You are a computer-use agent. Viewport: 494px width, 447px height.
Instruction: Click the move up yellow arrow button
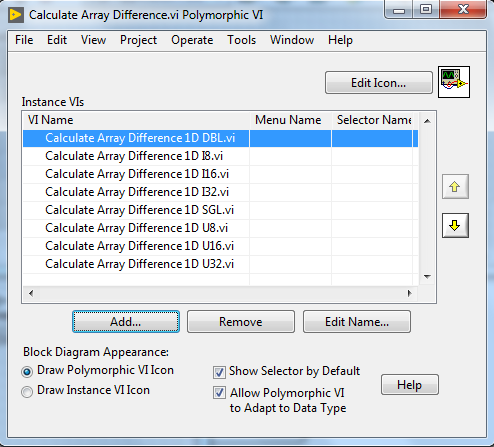pyautogui.click(x=455, y=186)
